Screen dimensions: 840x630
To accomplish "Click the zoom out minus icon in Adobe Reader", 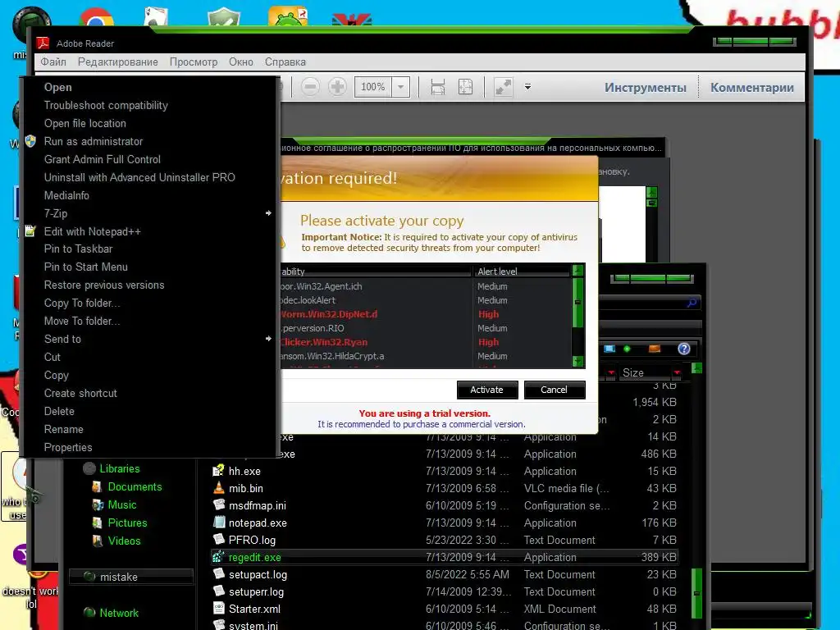I will 310,87.
